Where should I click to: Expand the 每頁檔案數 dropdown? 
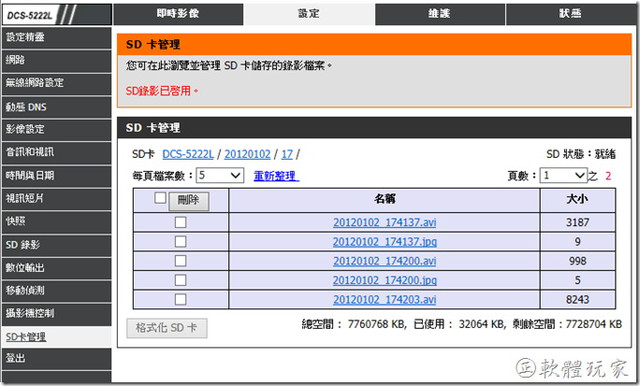220,175
